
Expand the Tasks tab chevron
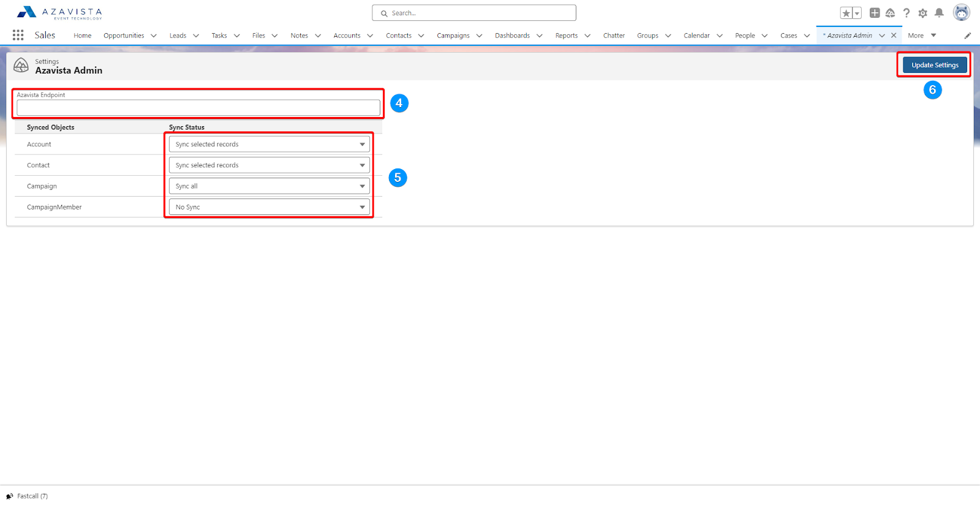click(237, 36)
